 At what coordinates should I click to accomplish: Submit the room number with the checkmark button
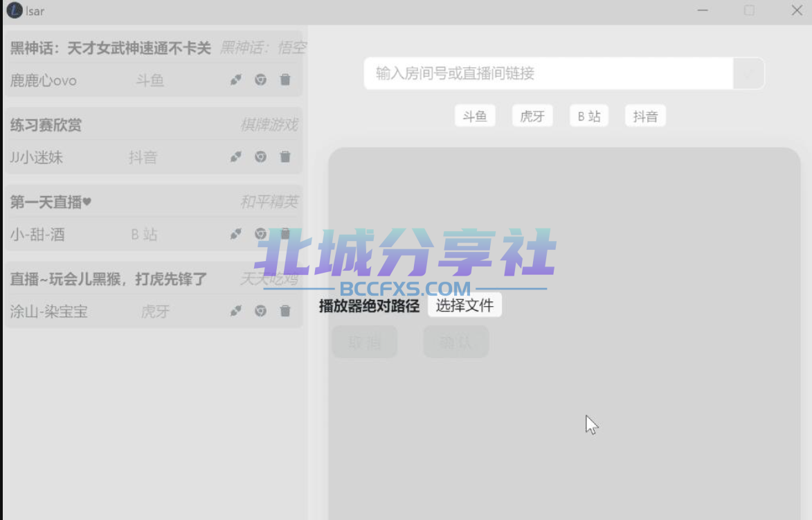749,73
